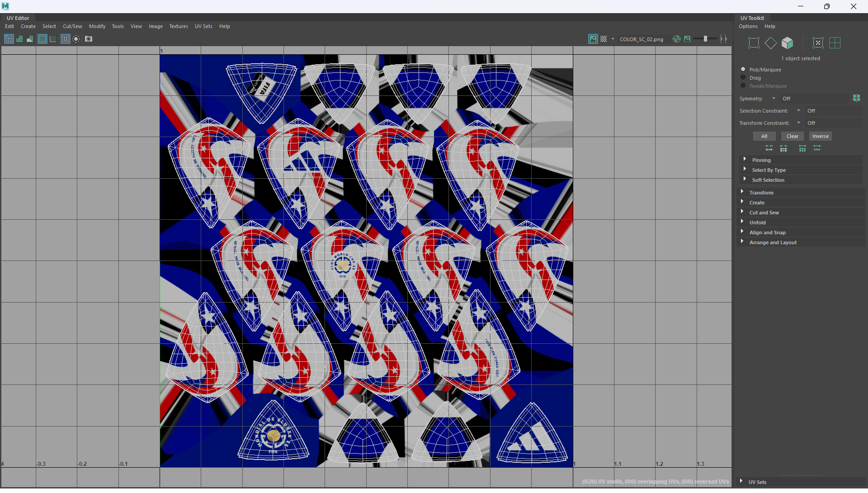Click the Selection Constraint Off value field
This screenshot has width=868, height=493.
[833, 111]
